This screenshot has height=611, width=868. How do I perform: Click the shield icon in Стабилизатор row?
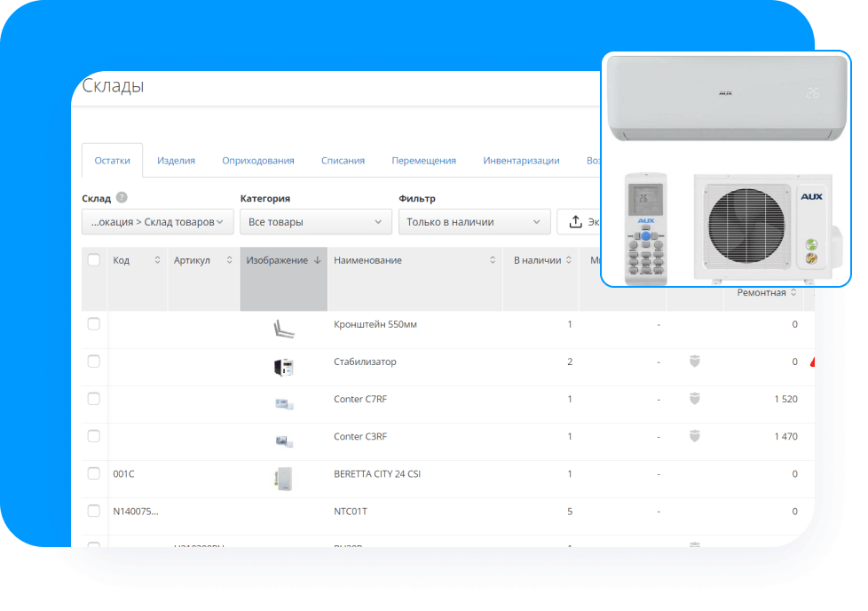pos(694,361)
